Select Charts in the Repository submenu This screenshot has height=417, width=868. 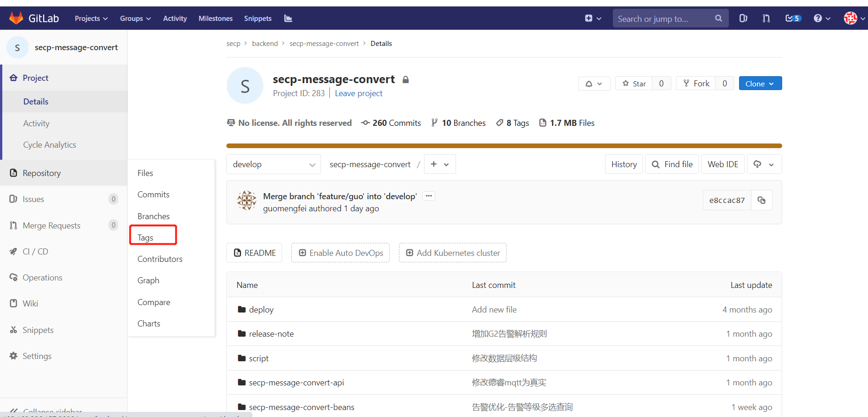point(149,324)
